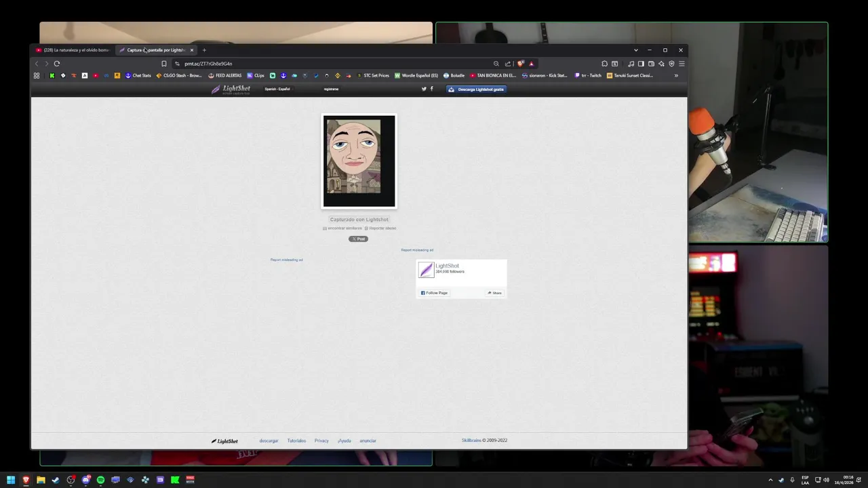Viewport: 868px width, 488px height.
Task: Open the browser hamburger menu
Action: pos(682,64)
